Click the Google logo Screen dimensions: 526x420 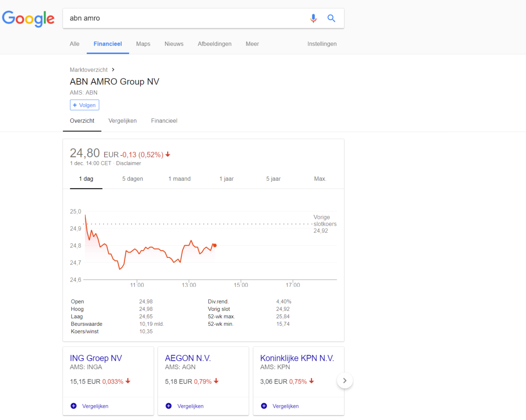pyautogui.click(x=28, y=19)
